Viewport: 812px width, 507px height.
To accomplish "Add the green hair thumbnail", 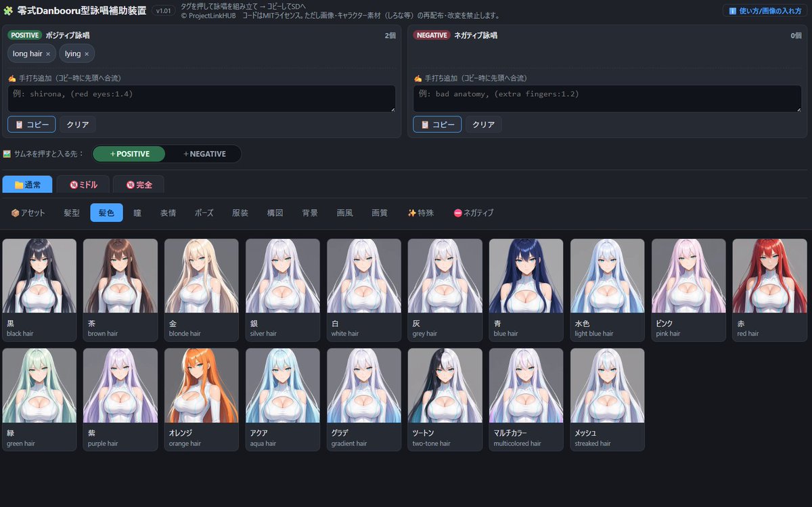I will [x=39, y=399].
